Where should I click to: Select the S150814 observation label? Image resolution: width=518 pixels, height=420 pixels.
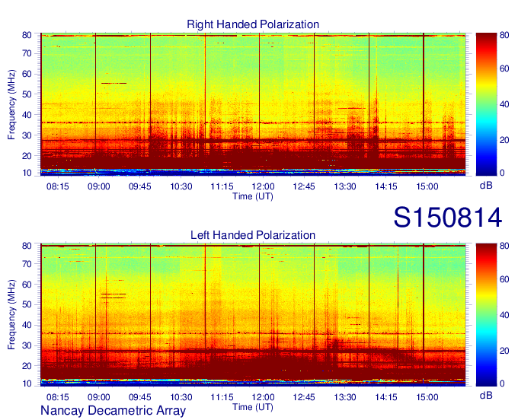(448, 217)
